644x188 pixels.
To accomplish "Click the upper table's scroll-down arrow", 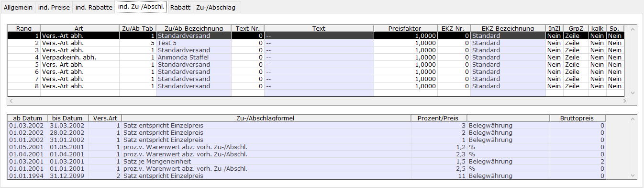I will point(633,93).
